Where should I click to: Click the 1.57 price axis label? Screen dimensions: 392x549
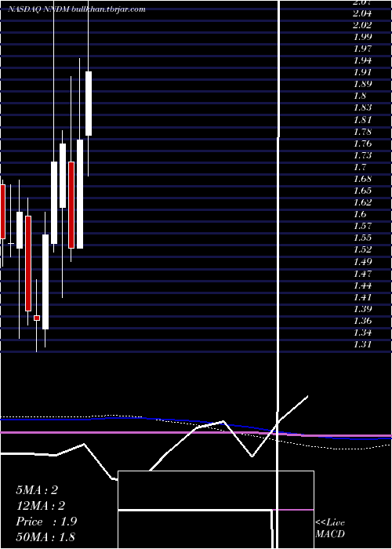coord(362,226)
